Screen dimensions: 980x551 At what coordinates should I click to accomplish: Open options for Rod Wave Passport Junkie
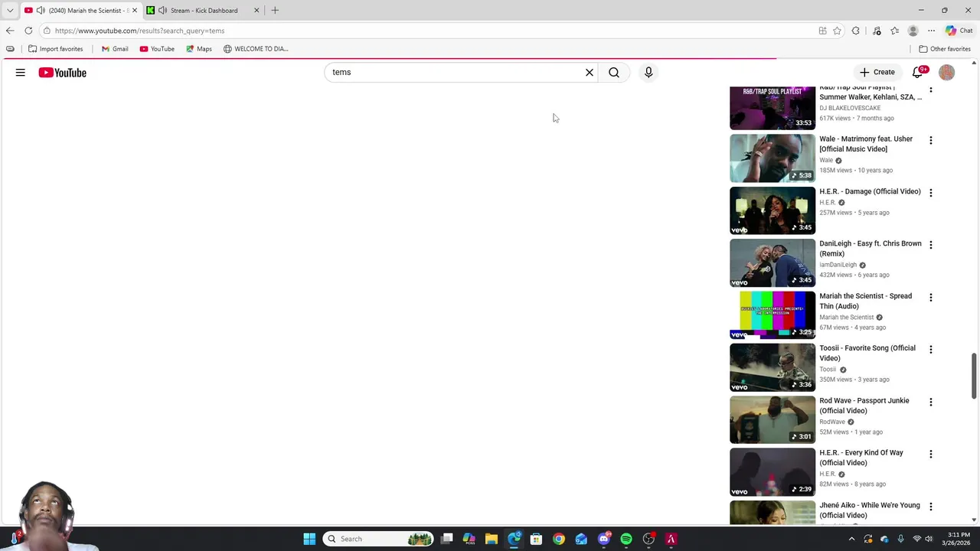pos(931,402)
